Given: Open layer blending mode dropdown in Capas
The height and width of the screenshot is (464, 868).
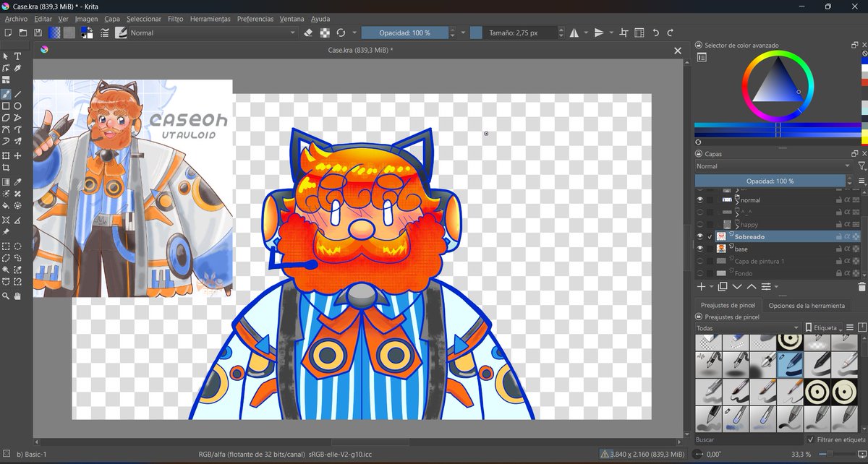Looking at the screenshot, I should pyautogui.click(x=773, y=166).
